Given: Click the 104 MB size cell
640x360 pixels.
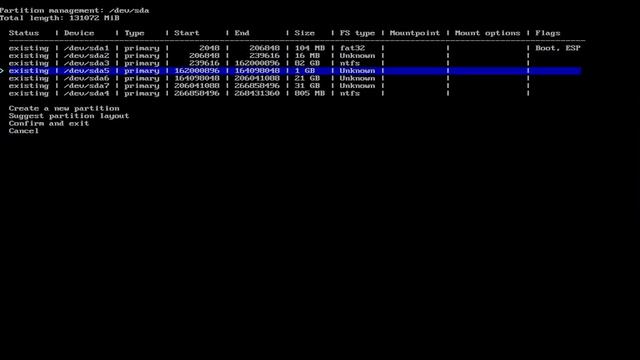Looking at the screenshot, I should click(x=309, y=48).
